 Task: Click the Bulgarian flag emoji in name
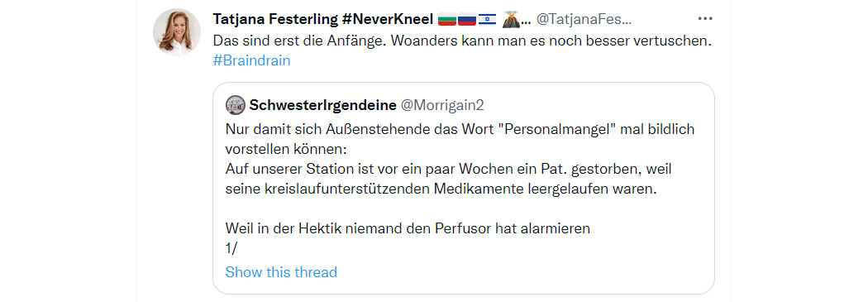click(x=446, y=19)
